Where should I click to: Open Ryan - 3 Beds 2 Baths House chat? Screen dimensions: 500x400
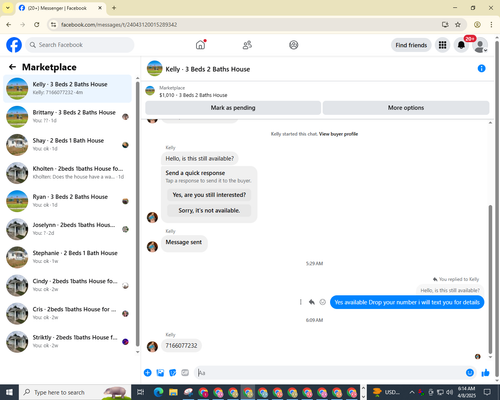[x=68, y=201]
